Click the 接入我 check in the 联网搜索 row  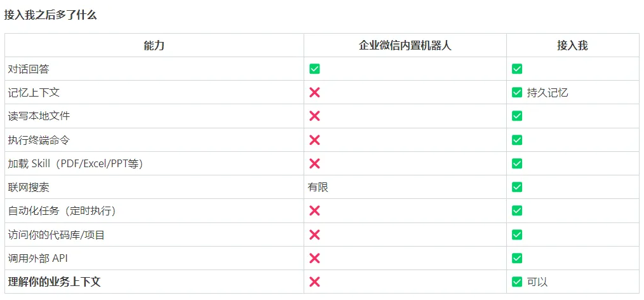click(x=517, y=187)
